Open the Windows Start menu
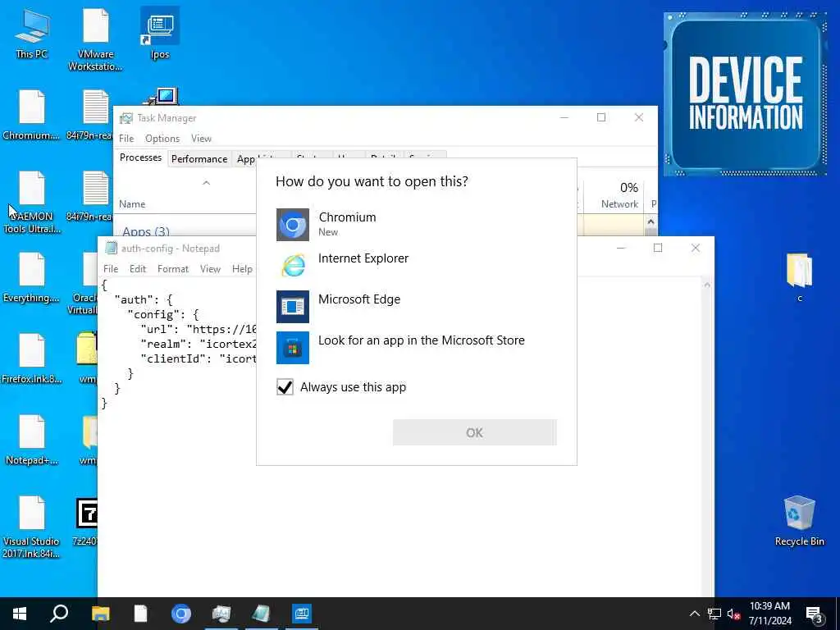 click(20, 614)
